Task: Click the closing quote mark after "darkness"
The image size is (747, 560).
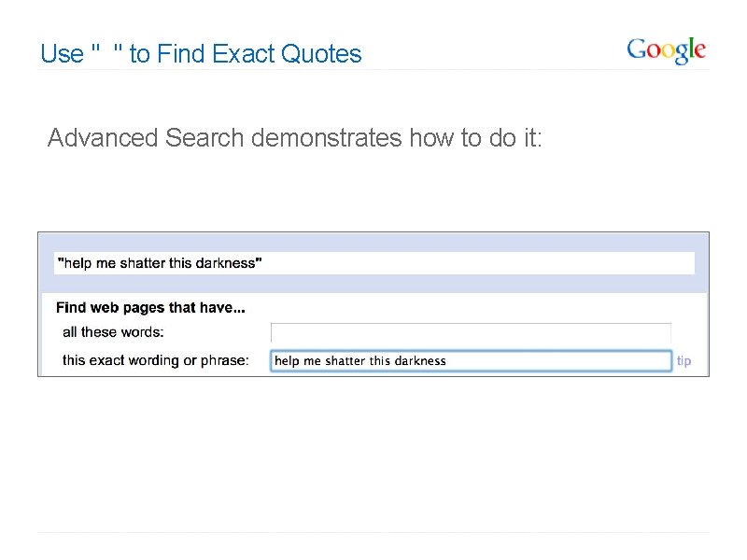Action: [x=260, y=261]
